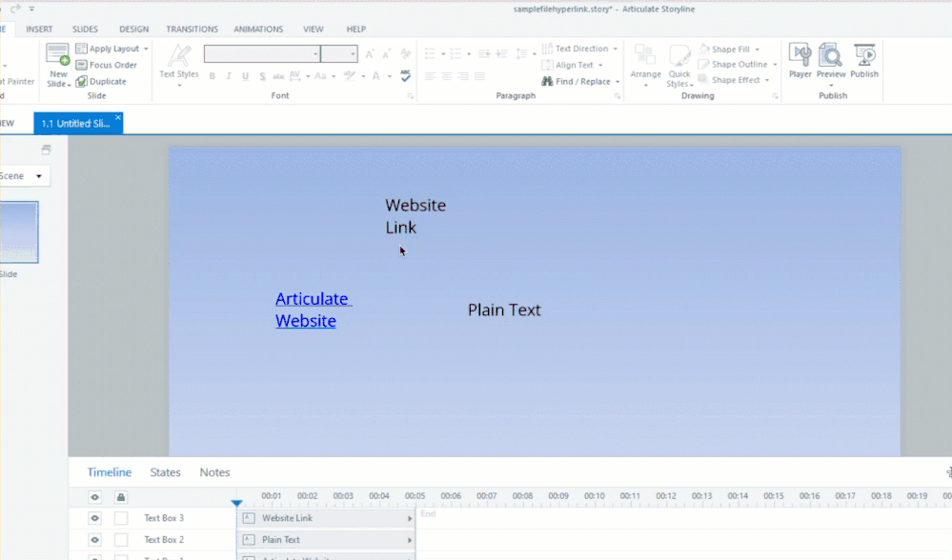Open the Align Text dropdown

[x=573, y=65]
